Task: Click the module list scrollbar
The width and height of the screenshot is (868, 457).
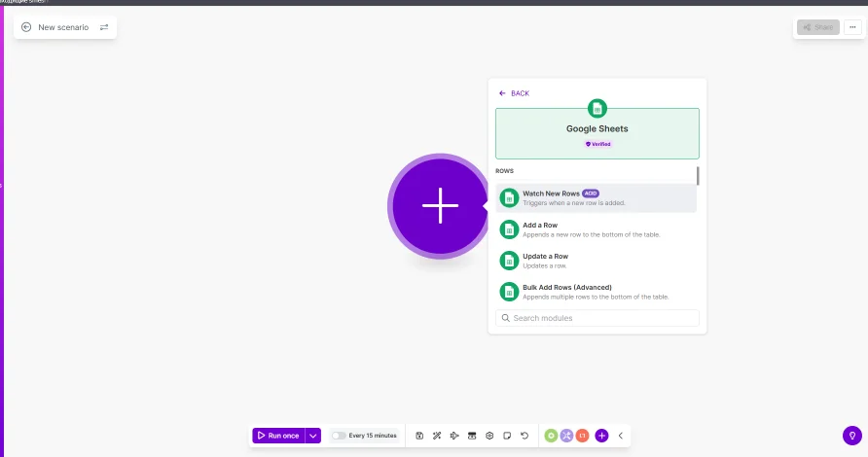Action: click(x=698, y=176)
